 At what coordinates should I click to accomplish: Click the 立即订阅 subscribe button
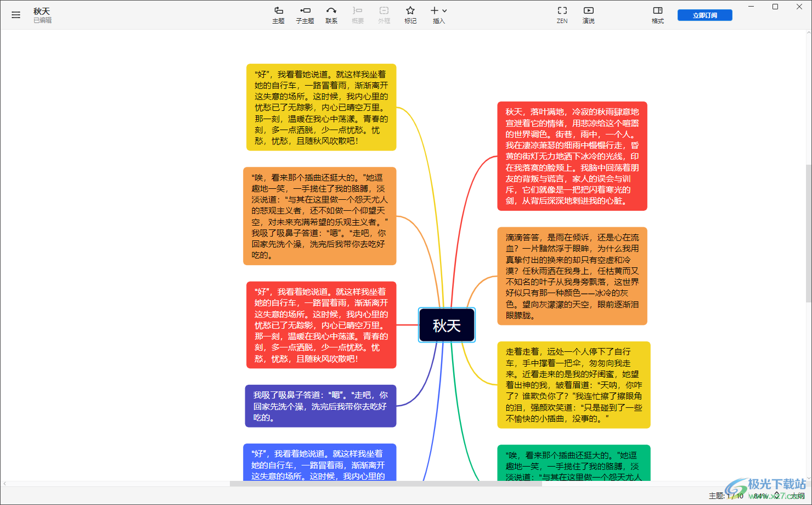pos(705,15)
